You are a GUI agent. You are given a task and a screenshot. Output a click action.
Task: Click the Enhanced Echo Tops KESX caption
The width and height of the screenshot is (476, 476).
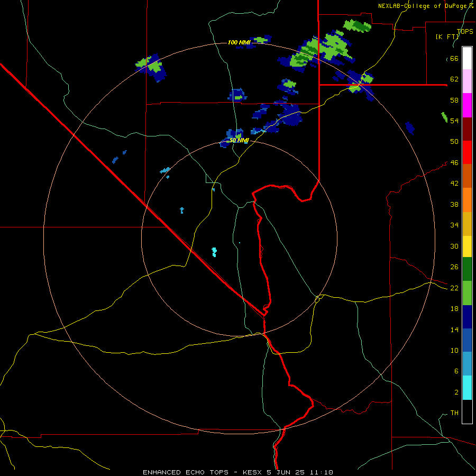pyautogui.click(x=238, y=472)
